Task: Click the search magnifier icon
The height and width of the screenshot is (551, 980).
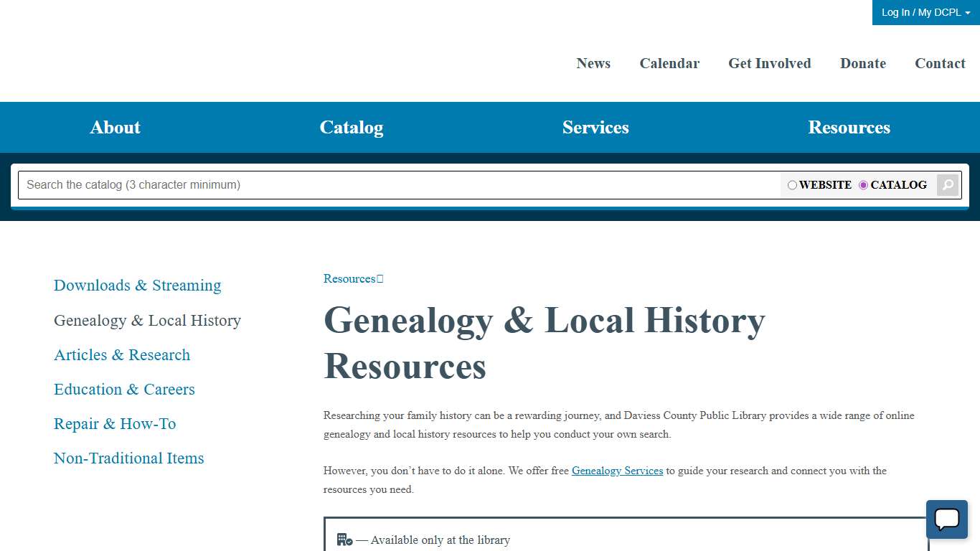Action: pos(947,184)
